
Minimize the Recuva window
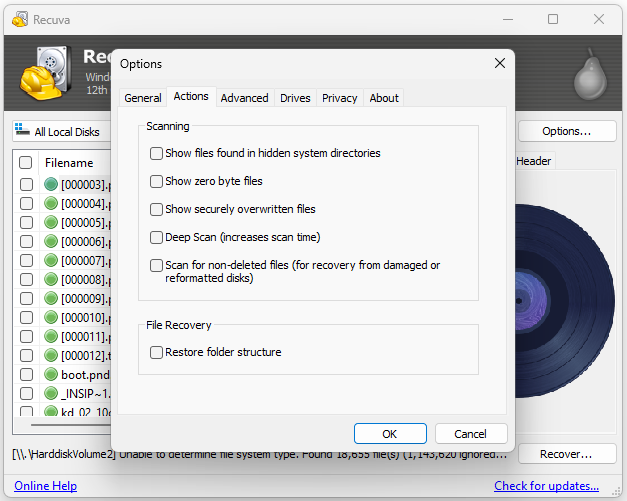[508, 19]
